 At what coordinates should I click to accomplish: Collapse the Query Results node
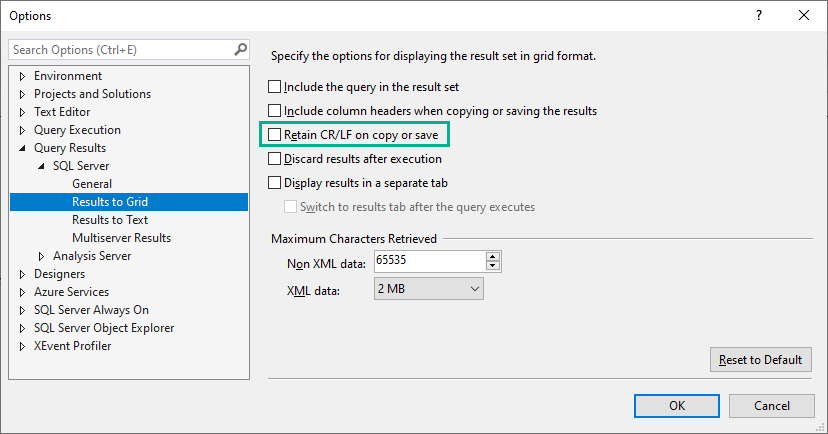pos(23,149)
